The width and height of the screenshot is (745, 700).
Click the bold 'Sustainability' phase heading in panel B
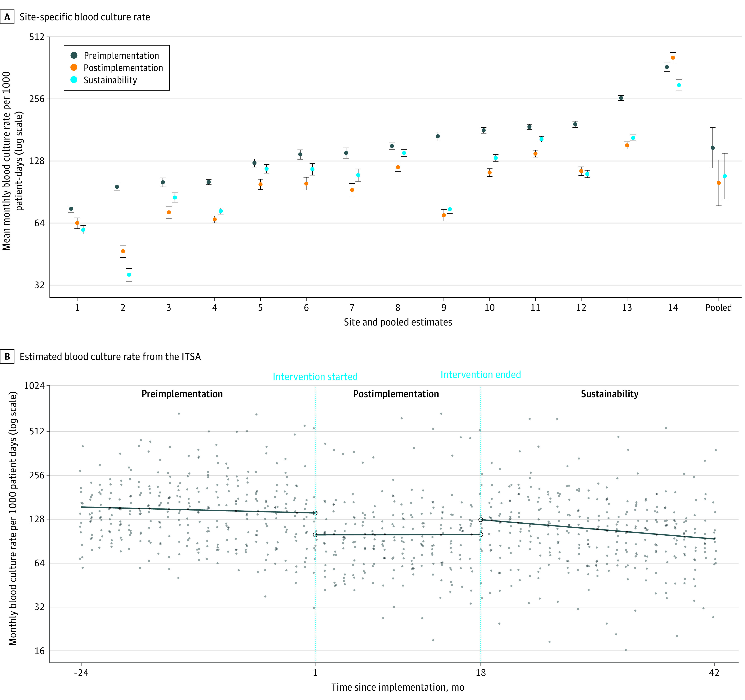[610, 394]
